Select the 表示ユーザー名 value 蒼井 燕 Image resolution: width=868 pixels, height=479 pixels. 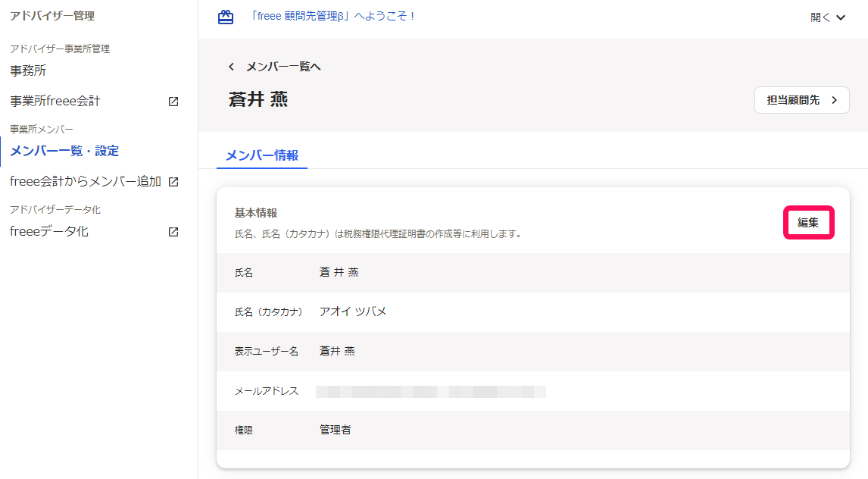(x=337, y=351)
